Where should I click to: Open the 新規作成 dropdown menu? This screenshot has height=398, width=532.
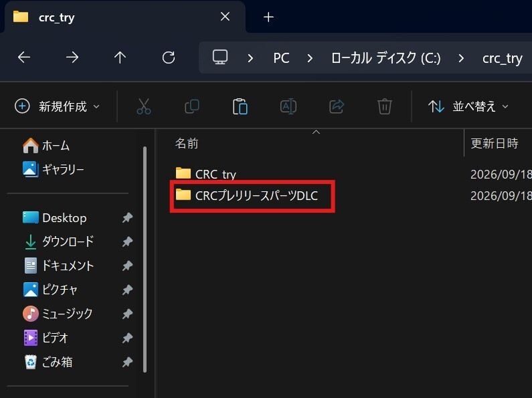[58, 106]
